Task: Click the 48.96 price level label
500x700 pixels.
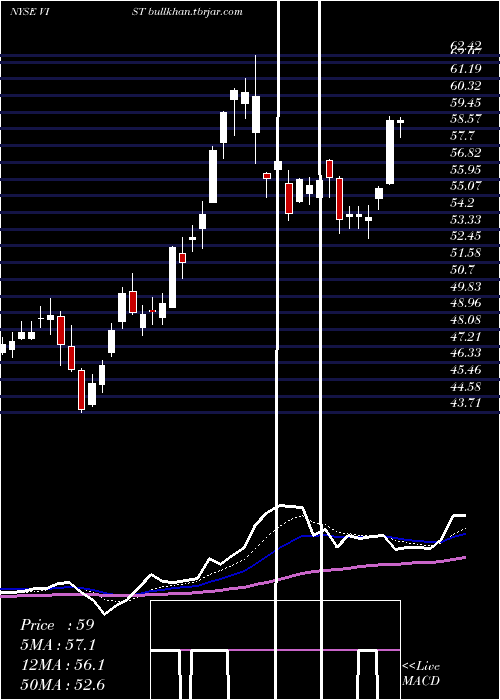Action: [466, 303]
